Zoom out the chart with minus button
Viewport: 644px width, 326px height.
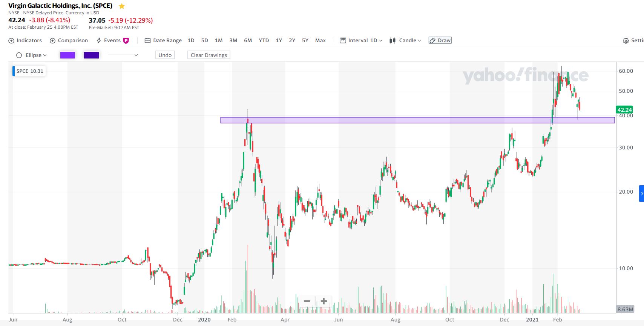pyautogui.click(x=307, y=301)
